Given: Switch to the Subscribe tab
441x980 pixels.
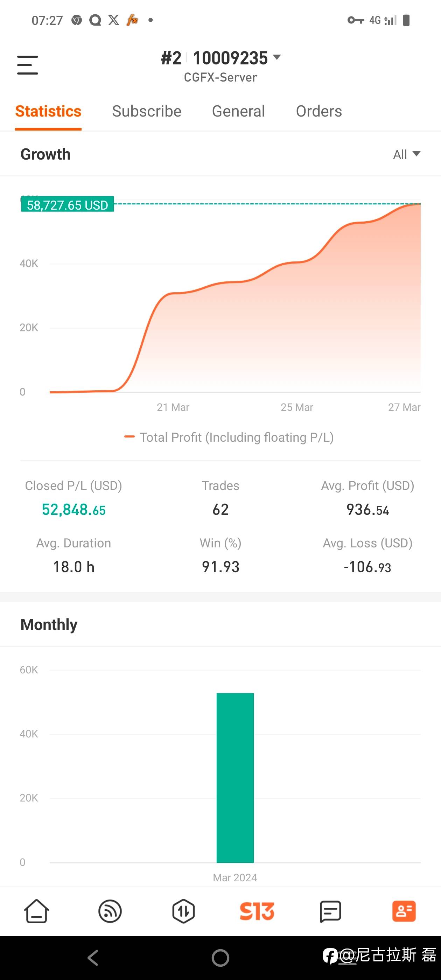Looking at the screenshot, I should click(147, 111).
